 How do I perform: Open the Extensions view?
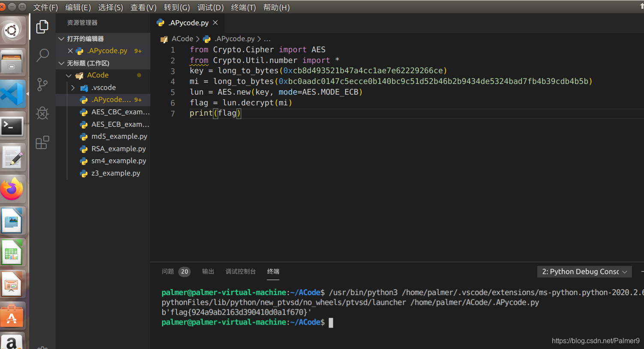(42, 142)
